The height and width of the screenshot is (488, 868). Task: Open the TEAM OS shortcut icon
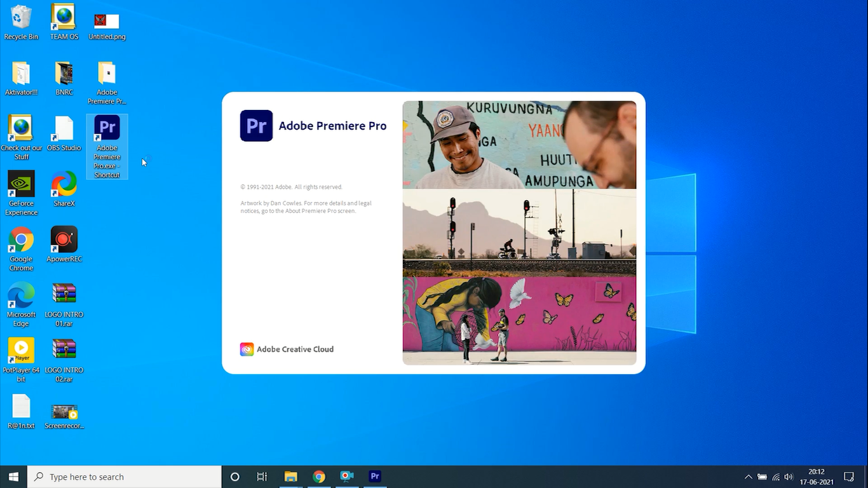(64, 22)
